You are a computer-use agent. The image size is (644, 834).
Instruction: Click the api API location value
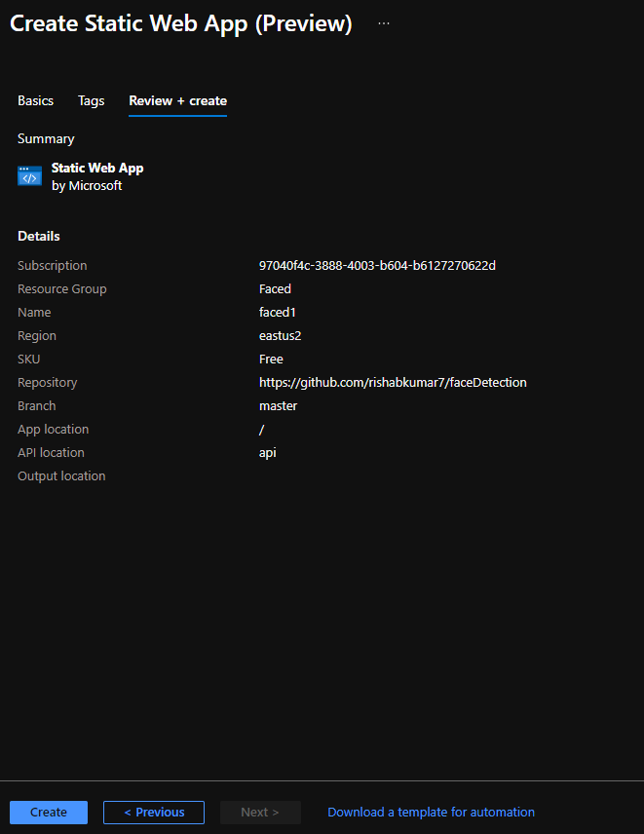point(268,453)
